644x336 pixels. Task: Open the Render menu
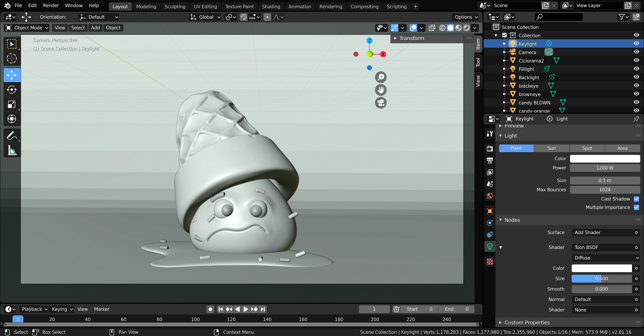coord(51,5)
